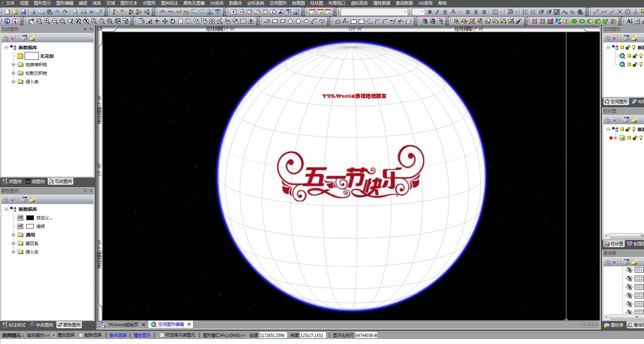Image resolution: width=644 pixels, height=344 pixels.
Task: Collapse 新数据库 in 颜色图例 panel
Action: click(6, 209)
